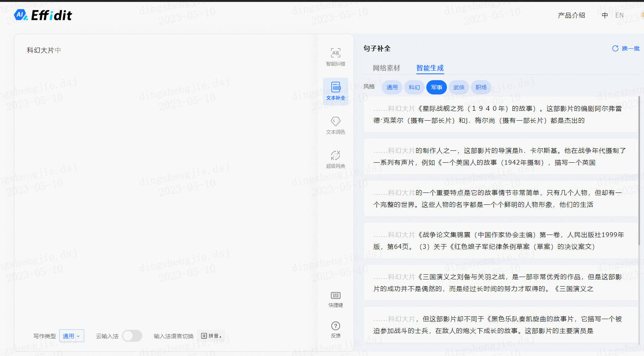The height and width of the screenshot is (356, 644).
Task: Switch input language via 拼音 selector
Action: point(211,336)
